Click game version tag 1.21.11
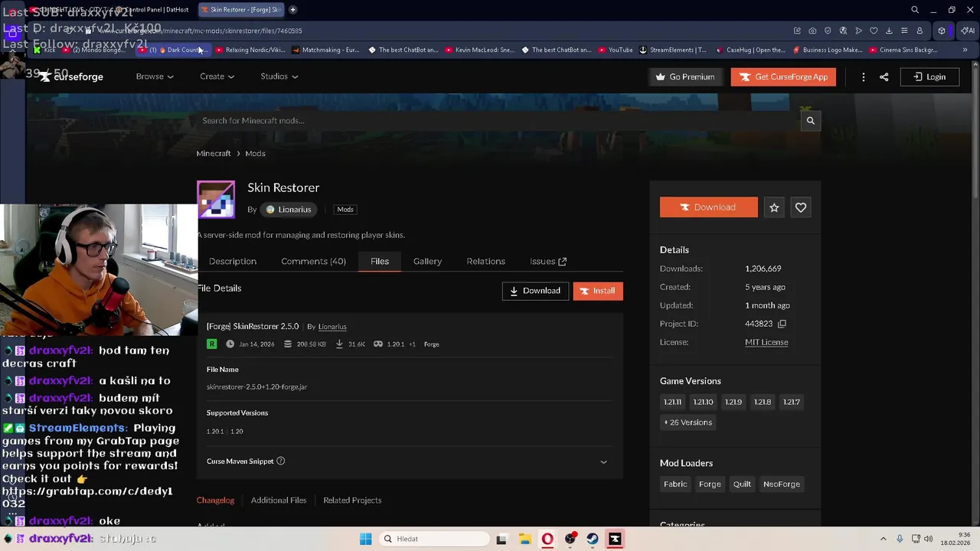980x551 pixels. 672,402
